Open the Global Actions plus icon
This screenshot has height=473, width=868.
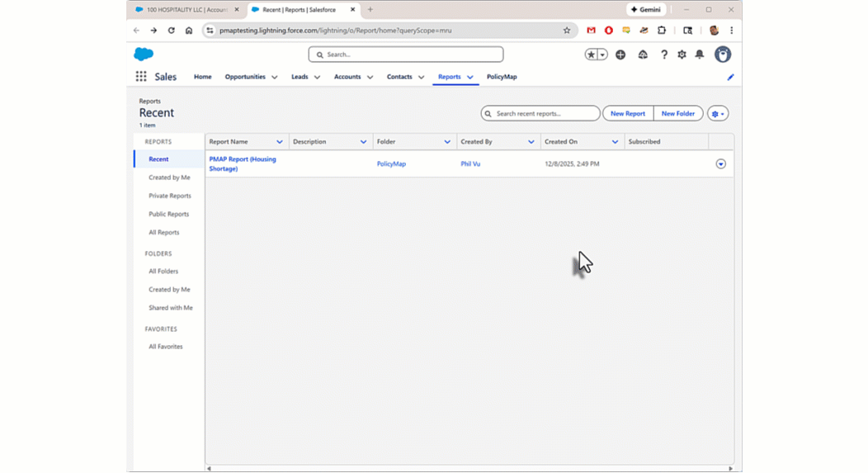coord(620,54)
